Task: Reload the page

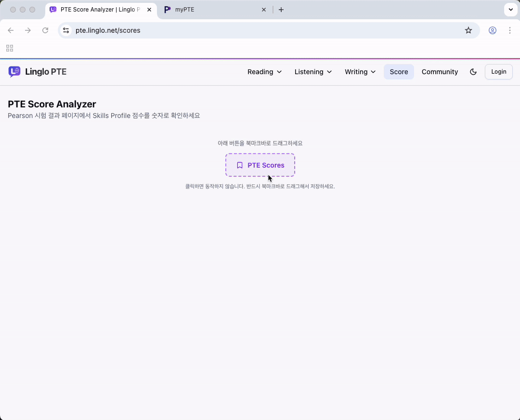Action: [x=45, y=30]
